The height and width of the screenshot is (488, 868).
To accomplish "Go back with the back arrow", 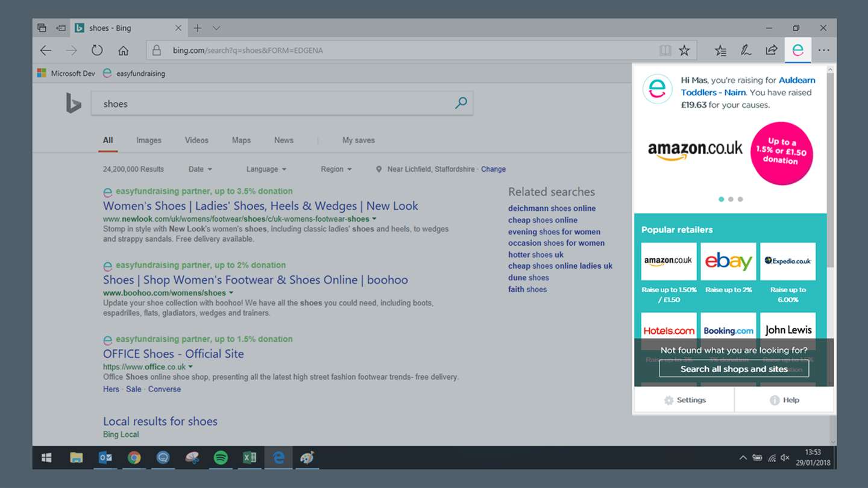I will tap(46, 51).
